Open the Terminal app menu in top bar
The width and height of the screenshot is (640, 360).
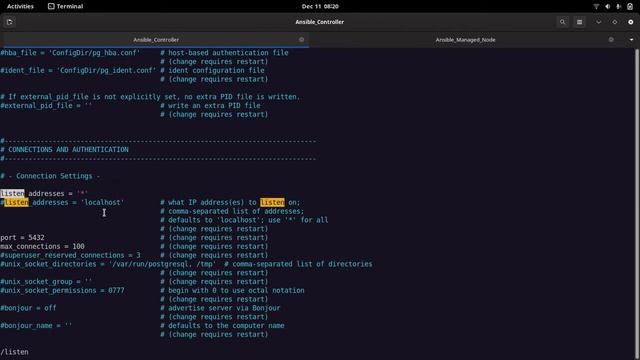[x=65, y=6]
